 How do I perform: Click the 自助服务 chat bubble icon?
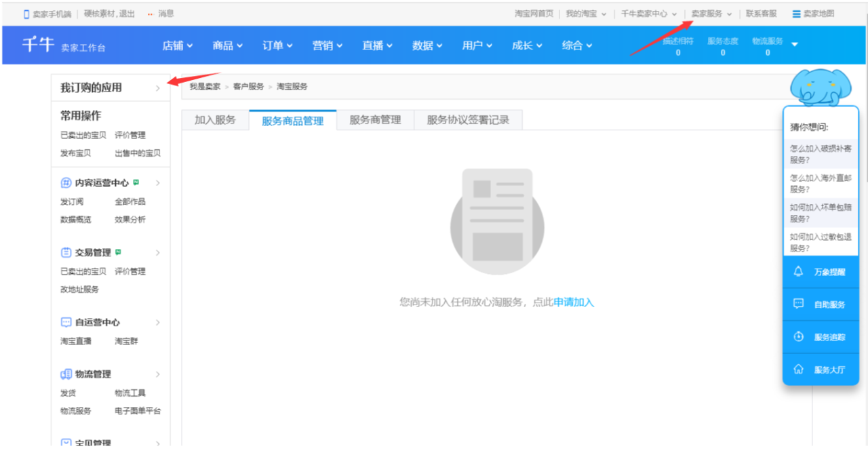798,304
